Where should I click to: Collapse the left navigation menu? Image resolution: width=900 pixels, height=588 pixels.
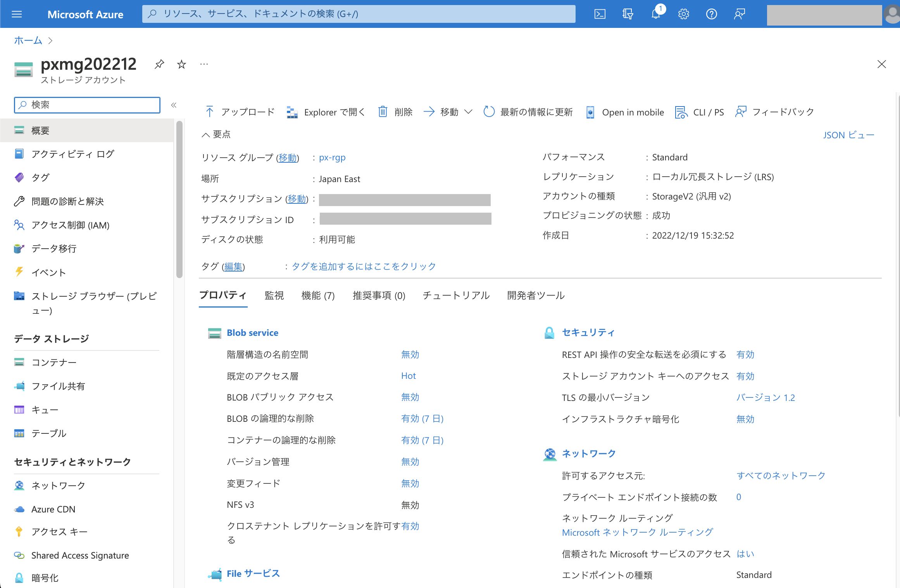[x=174, y=105]
